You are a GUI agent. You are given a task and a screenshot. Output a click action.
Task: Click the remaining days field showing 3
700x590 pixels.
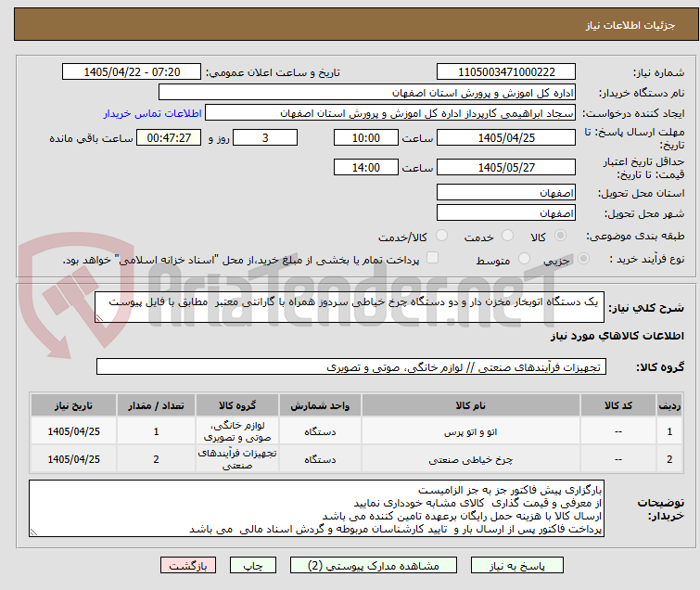click(265, 137)
